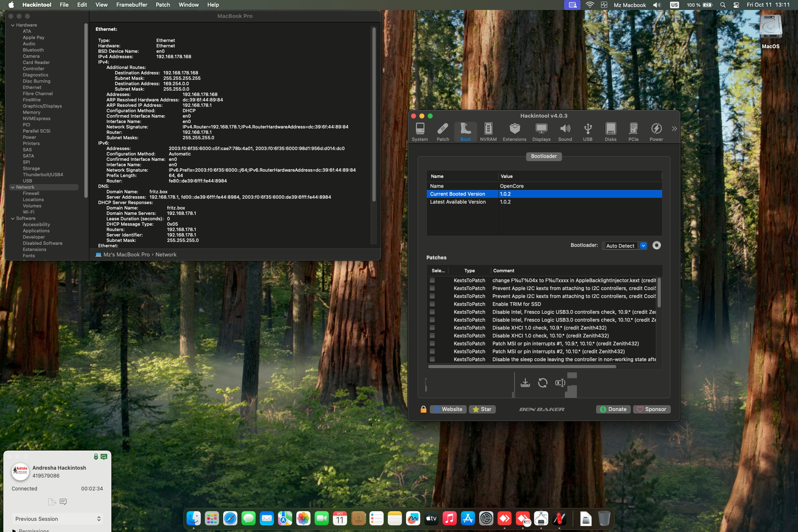Open the Previous Session dropdown
The width and height of the screenshot is (798, 532).
pyautogui.click(x=58, y=519)
